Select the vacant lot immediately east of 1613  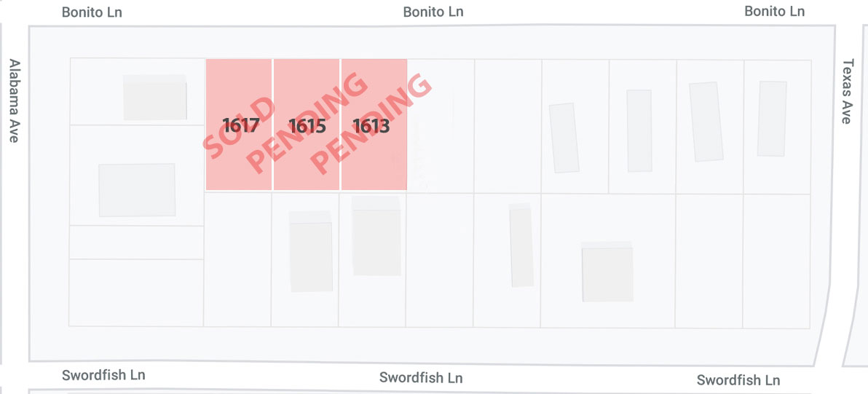coord(441,125)
